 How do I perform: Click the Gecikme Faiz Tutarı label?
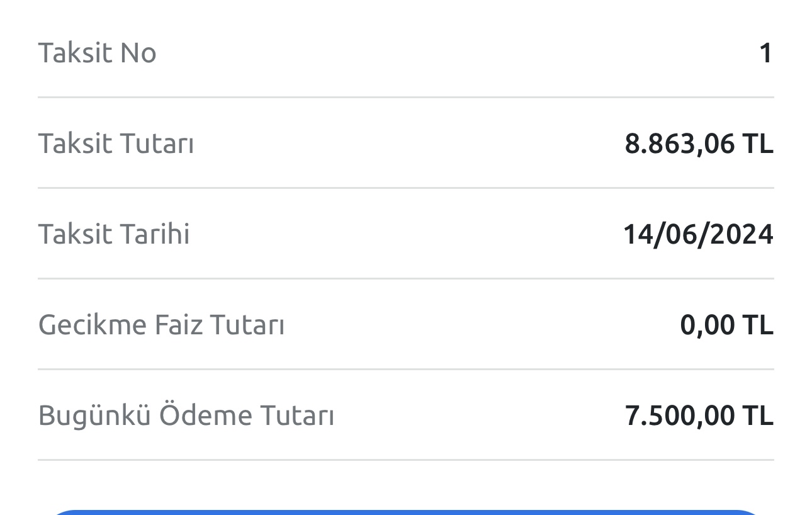point(161,325)
